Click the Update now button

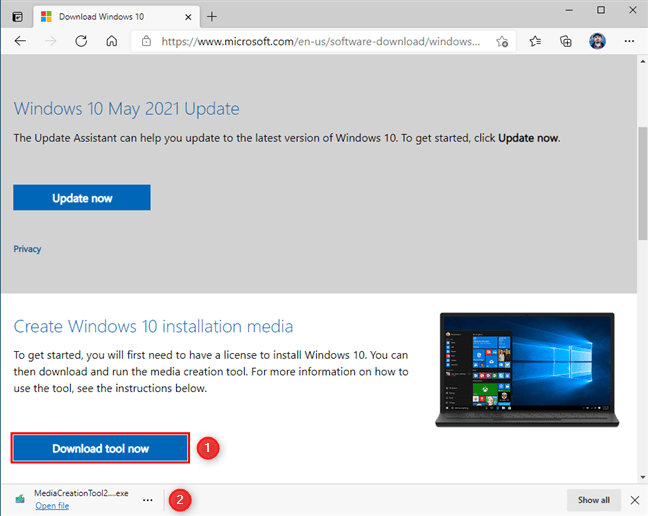pyautogui.click(x=82, y=197)
